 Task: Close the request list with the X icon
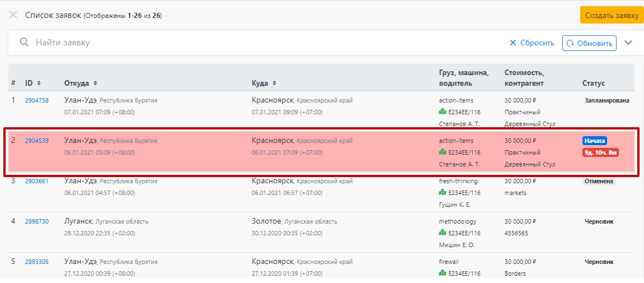(x=13, y=15)
